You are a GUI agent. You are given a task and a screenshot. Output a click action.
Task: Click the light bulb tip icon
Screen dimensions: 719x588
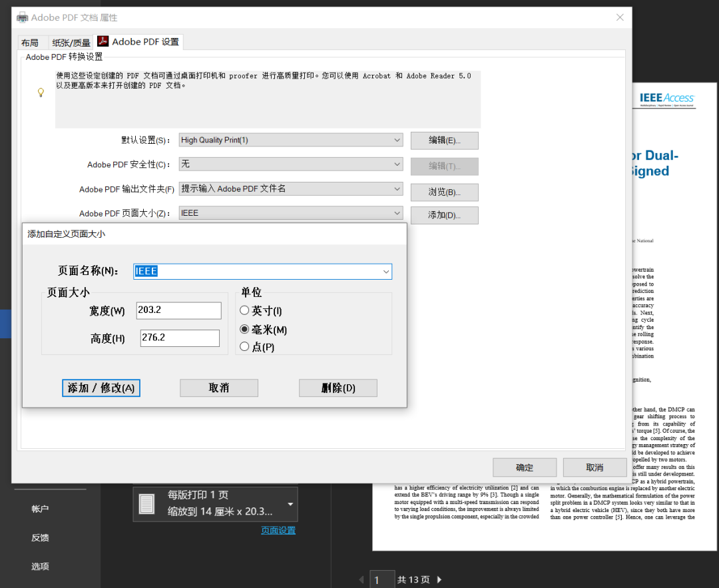(41, 93)
